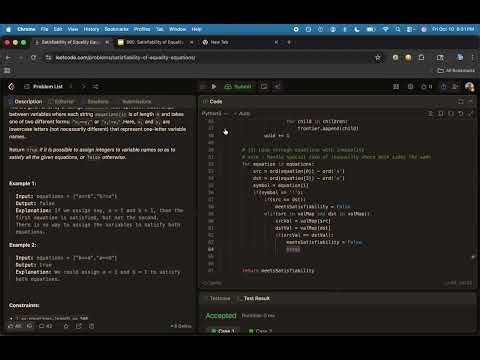Run the code with the play icon

click(214, 87)
